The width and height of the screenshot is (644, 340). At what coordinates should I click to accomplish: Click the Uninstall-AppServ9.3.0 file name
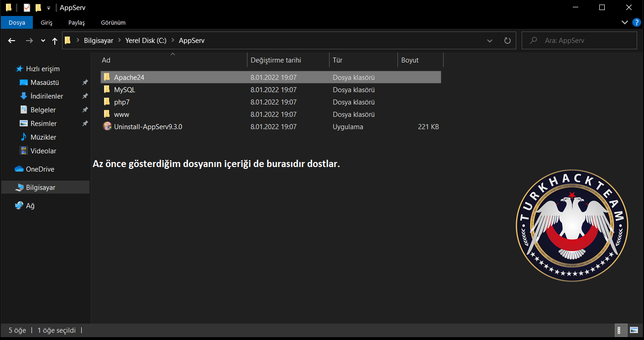pyautogui.click(x=148, y=127)
